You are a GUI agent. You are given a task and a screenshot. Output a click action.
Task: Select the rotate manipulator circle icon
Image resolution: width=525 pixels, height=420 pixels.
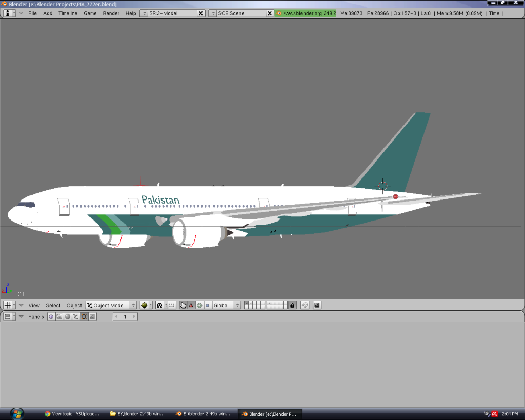click(199, 305)
